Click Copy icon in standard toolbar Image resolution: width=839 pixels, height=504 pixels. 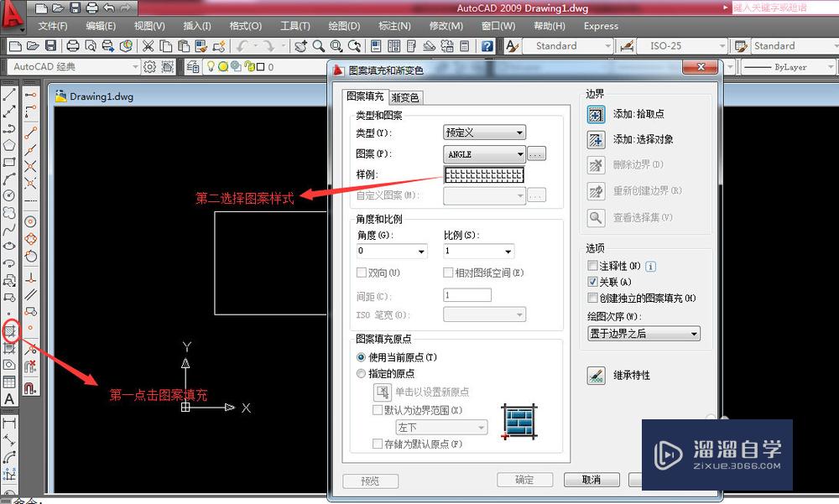pyautogui.click(x=166, y=46)
